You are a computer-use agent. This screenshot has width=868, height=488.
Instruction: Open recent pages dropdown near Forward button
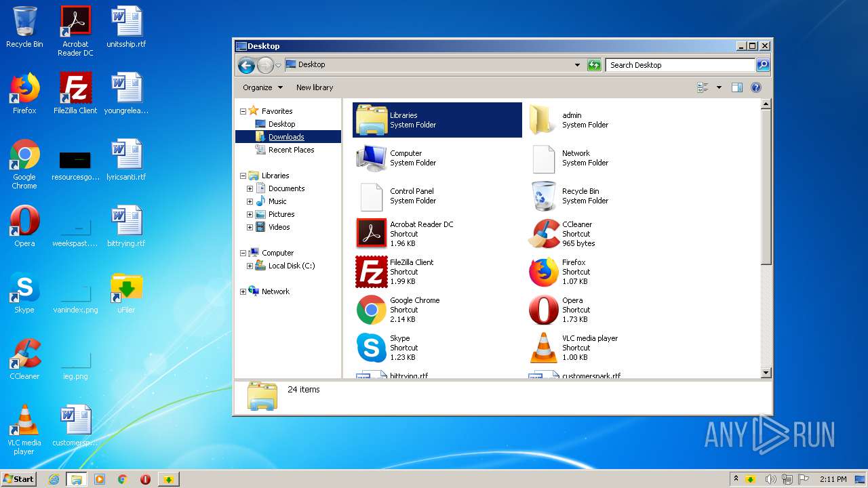click(x=278, y=66)
